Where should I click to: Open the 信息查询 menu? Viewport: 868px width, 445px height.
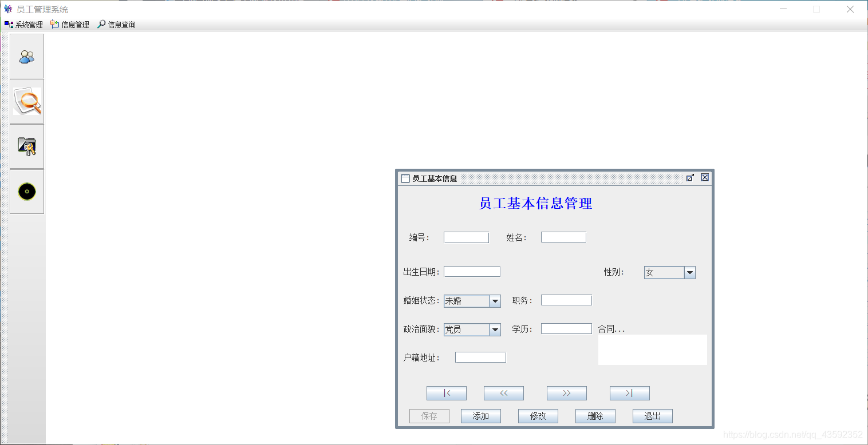116,25
